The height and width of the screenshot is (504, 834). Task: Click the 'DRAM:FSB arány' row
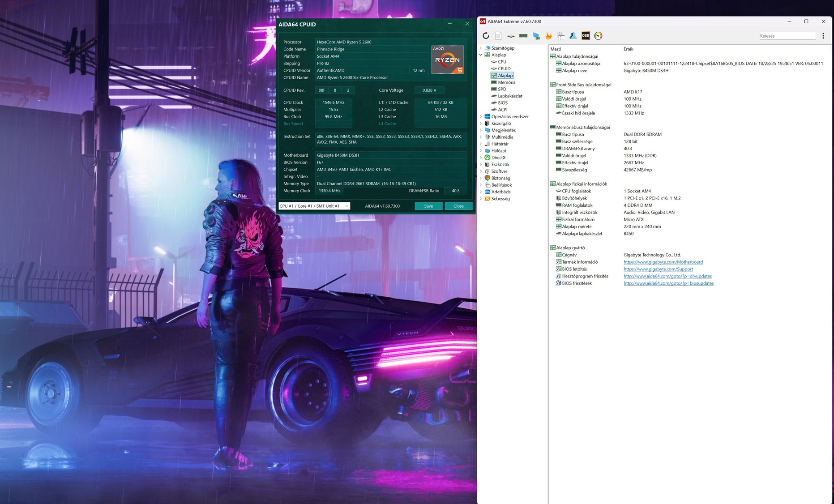[689, 149]
